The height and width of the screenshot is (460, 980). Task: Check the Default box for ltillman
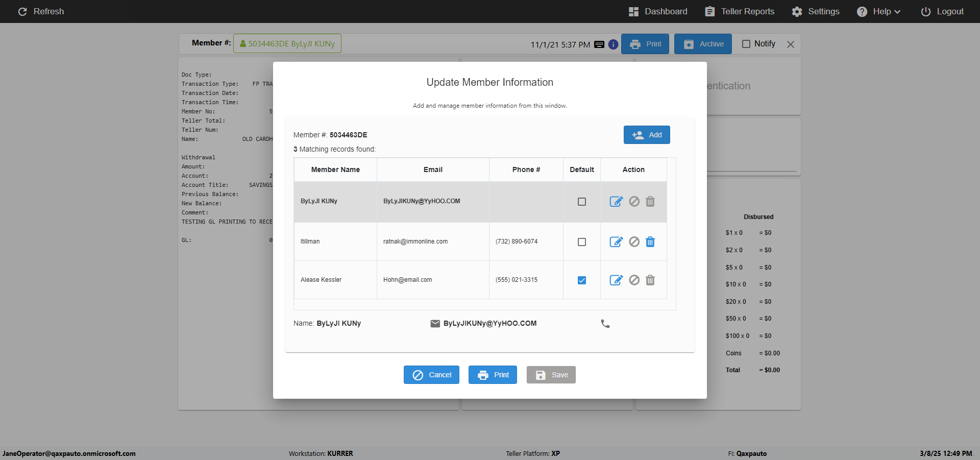(582, 242)
